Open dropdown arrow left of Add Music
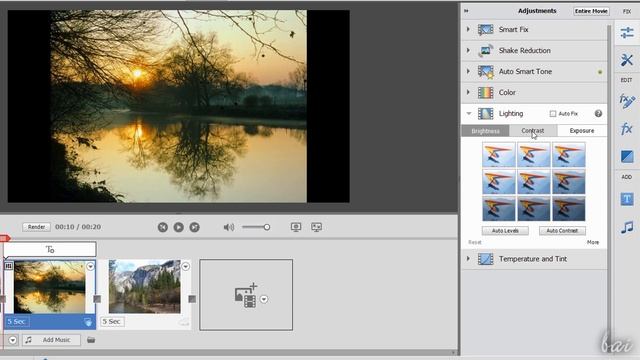This screenshot has width=640, height=360. click(13, 340)
